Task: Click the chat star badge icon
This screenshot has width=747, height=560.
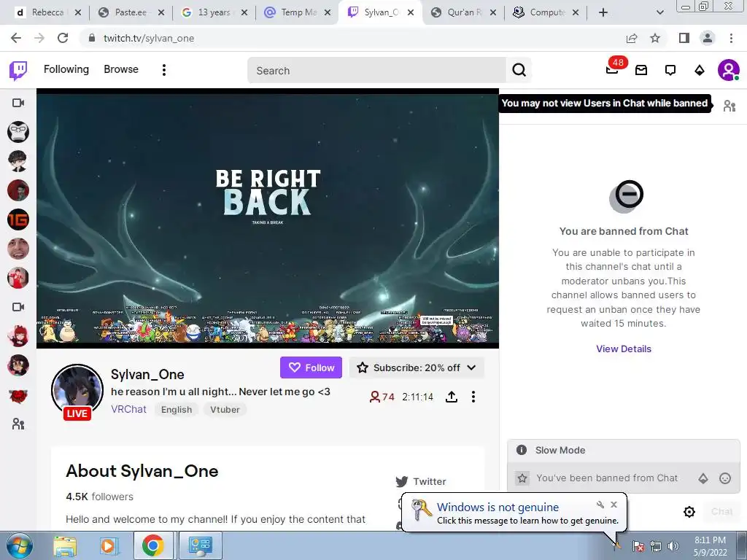Action: click(x=522, y=478)
